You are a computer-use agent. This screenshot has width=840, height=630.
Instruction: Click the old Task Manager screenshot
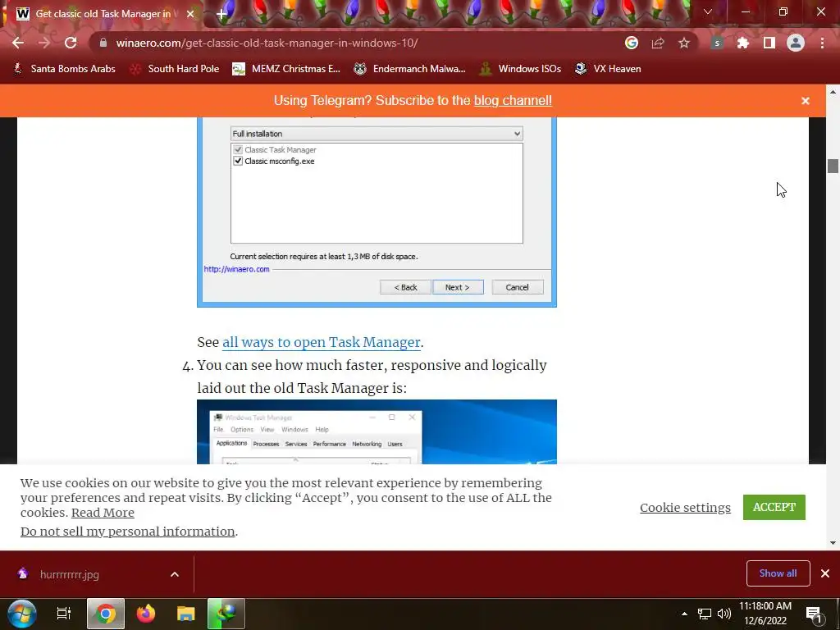pyautogui.click(x=377, y=431)
